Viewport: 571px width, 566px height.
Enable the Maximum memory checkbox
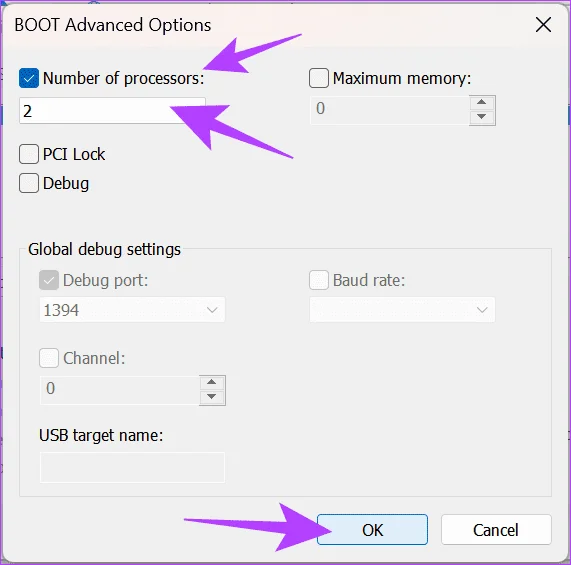[x=319, y=78]
